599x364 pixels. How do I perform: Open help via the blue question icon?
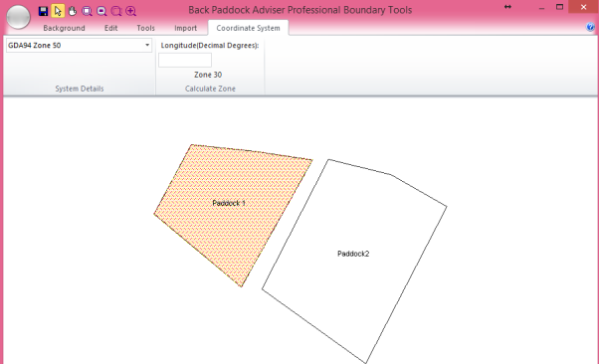pyautogui.click(x=590, y=27)
